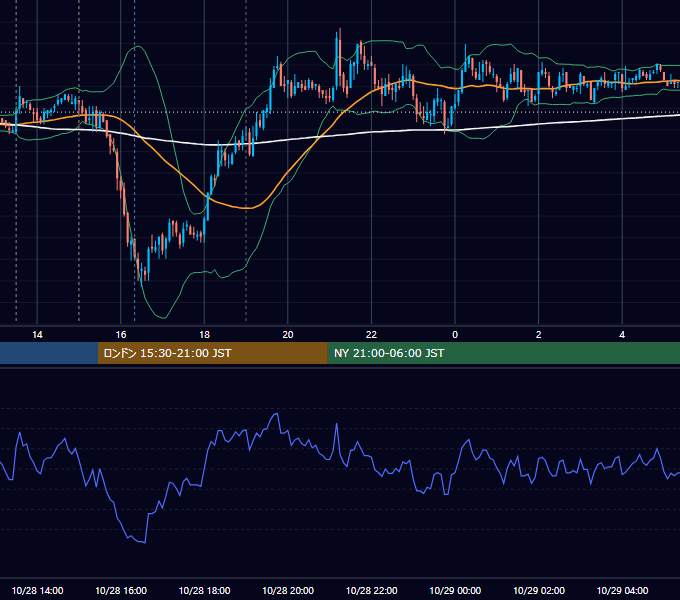Click the 16 hour axis label
Viewport: 680px width, 600px height.
[121, 335]
